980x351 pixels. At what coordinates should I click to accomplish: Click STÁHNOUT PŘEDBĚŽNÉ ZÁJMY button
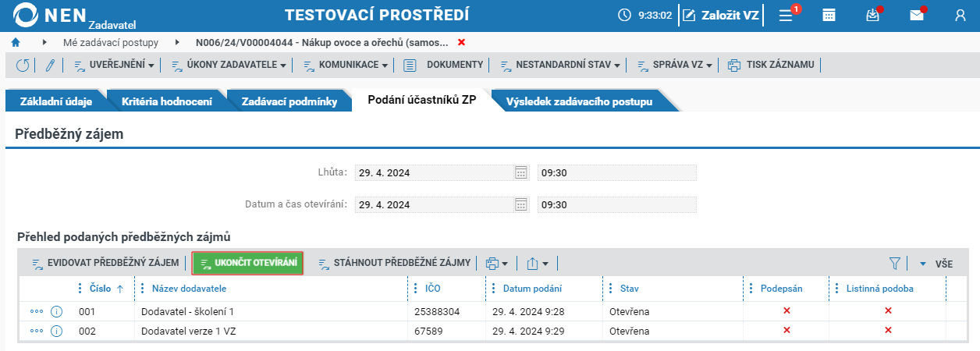(394, 263)
